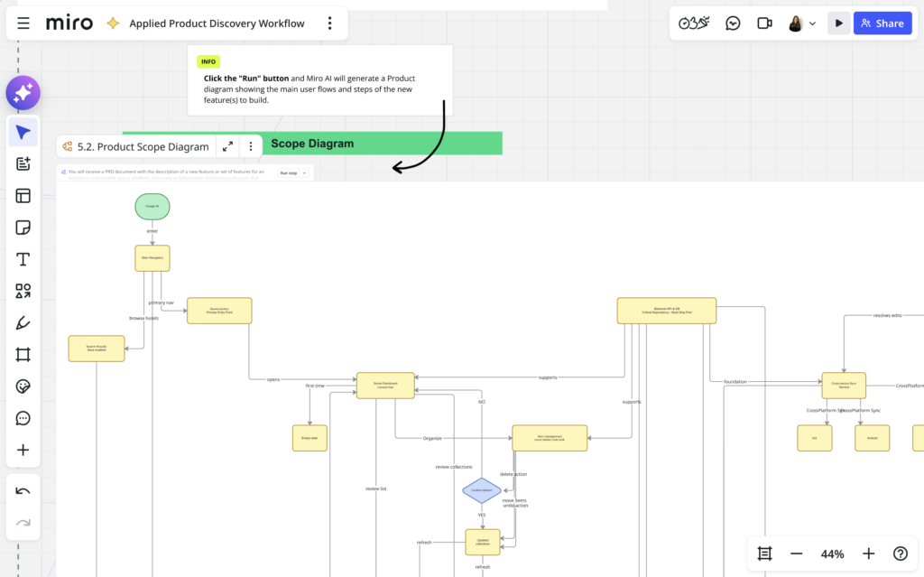Click the Share button
924x577 pixels.
tap(882, 23)
